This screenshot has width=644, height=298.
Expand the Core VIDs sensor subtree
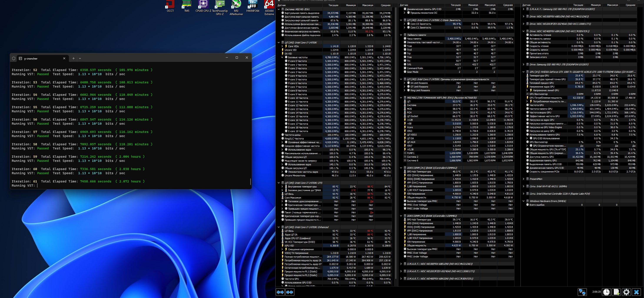coord(282,46)
